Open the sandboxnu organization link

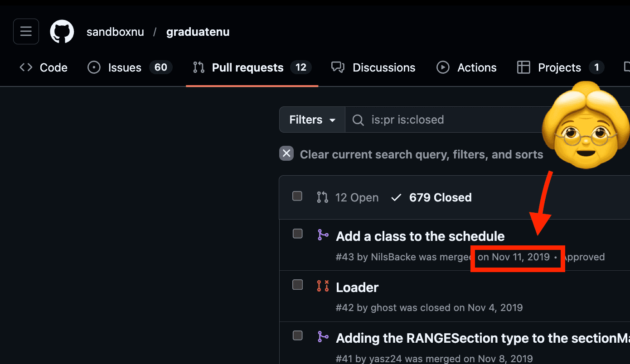click(115, 32)
